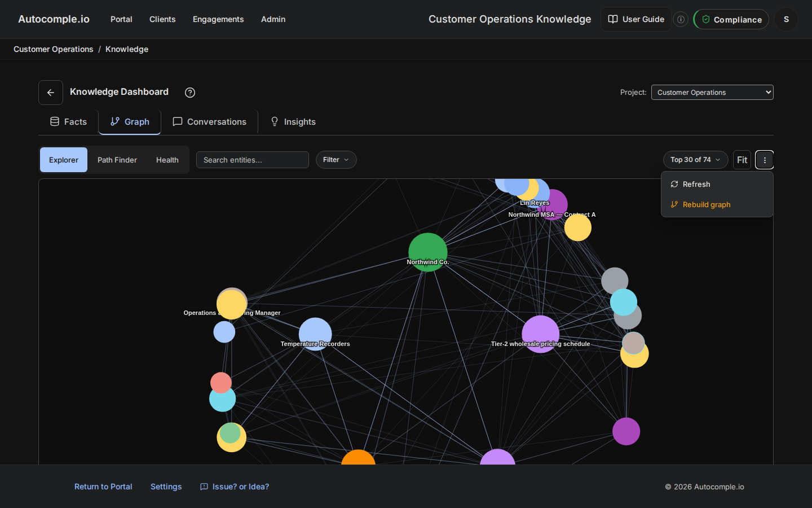
Task: Click the Autocomple.io logo
Action: [54, 19]
